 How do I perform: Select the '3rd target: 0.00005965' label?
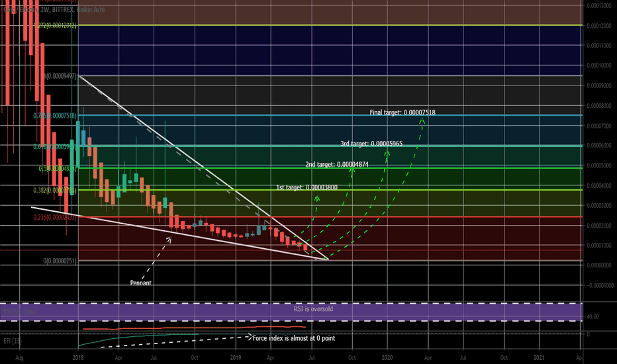(371, 144)
